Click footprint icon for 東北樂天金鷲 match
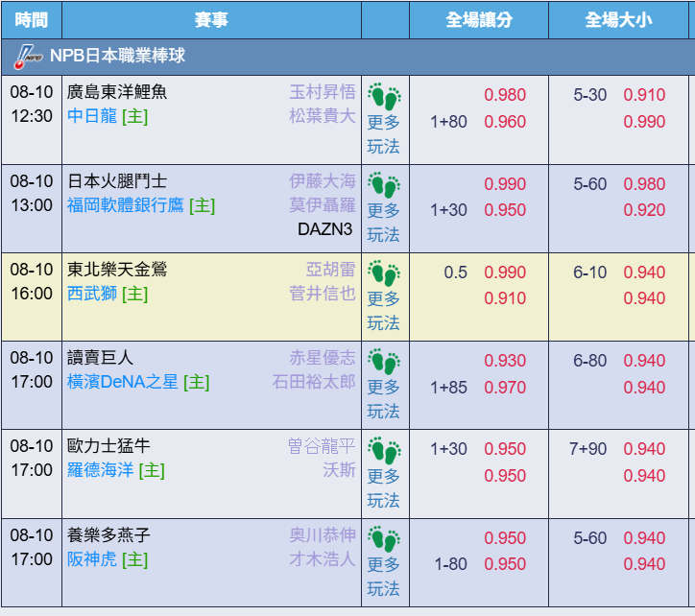The width and height of the screenshot is (695, 616). (384, 272)
